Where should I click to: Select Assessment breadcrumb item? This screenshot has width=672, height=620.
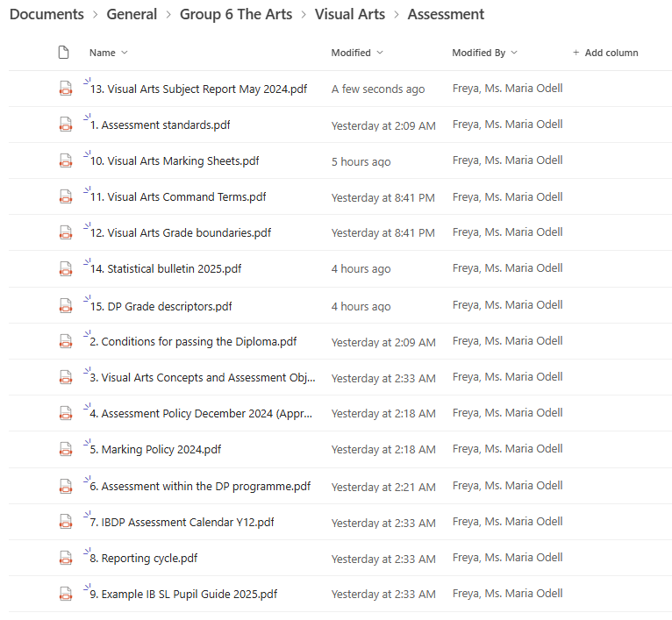click(x=446, y=14)
